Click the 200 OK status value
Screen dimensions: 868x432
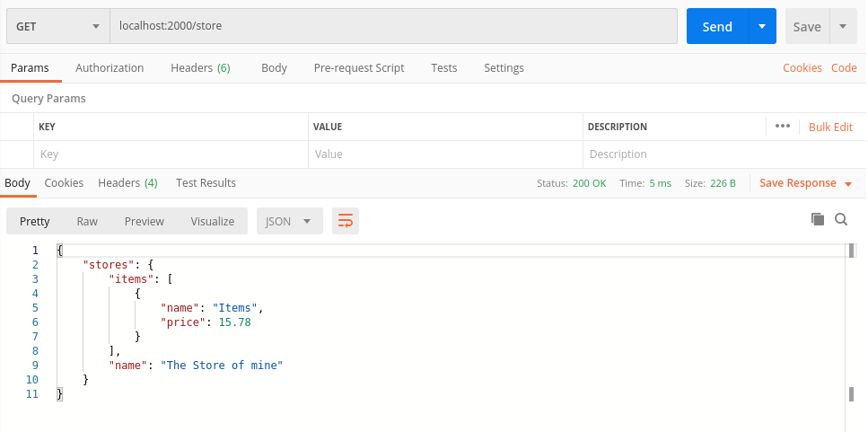pos(590,183)
